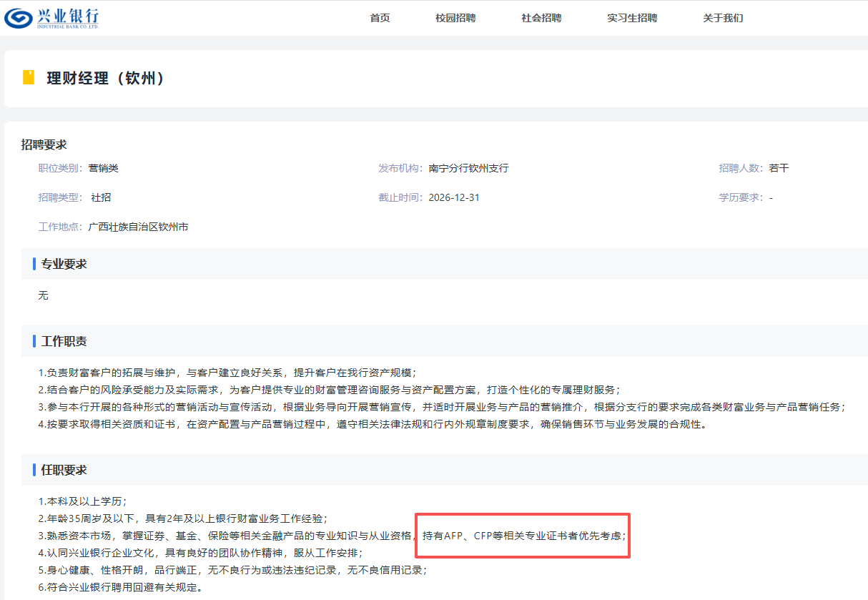Open the 社会招聘 menu item
The height and width of the screenshot is (600, 868).
click(541, 18)
